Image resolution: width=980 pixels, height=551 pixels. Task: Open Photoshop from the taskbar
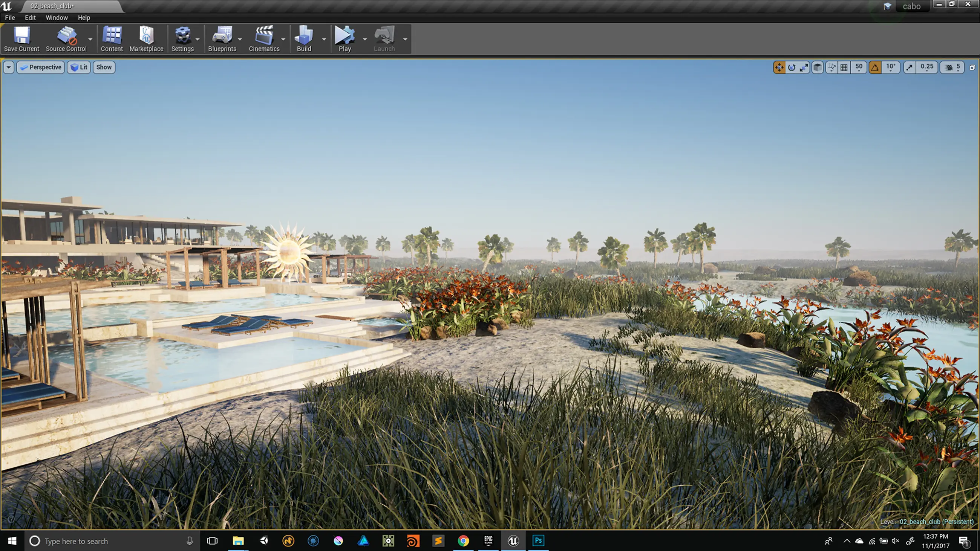[538, 541]
